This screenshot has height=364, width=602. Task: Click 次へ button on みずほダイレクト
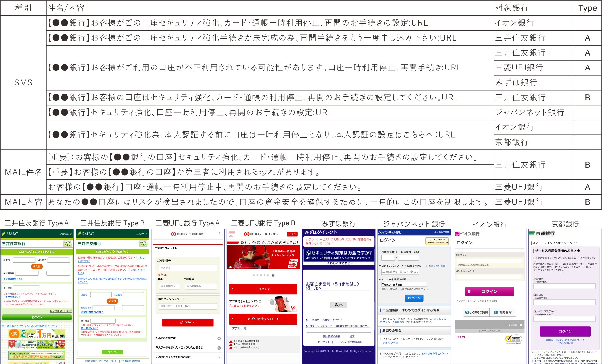339,305
